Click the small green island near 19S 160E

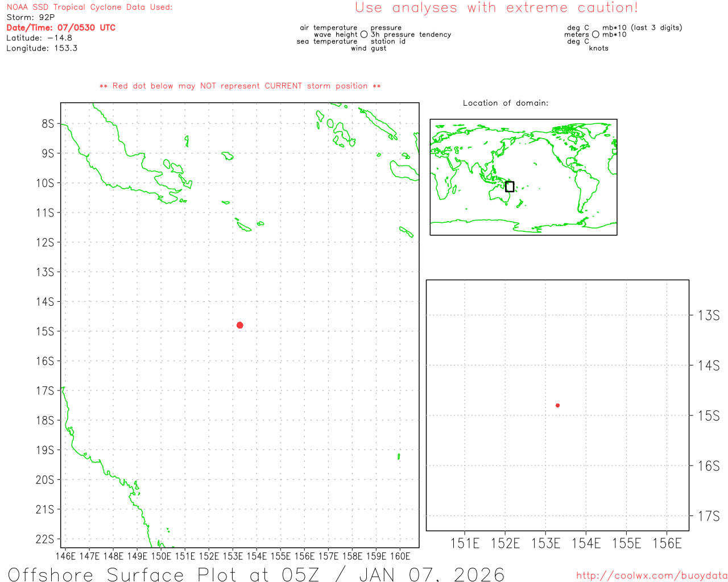click(399, 456)
